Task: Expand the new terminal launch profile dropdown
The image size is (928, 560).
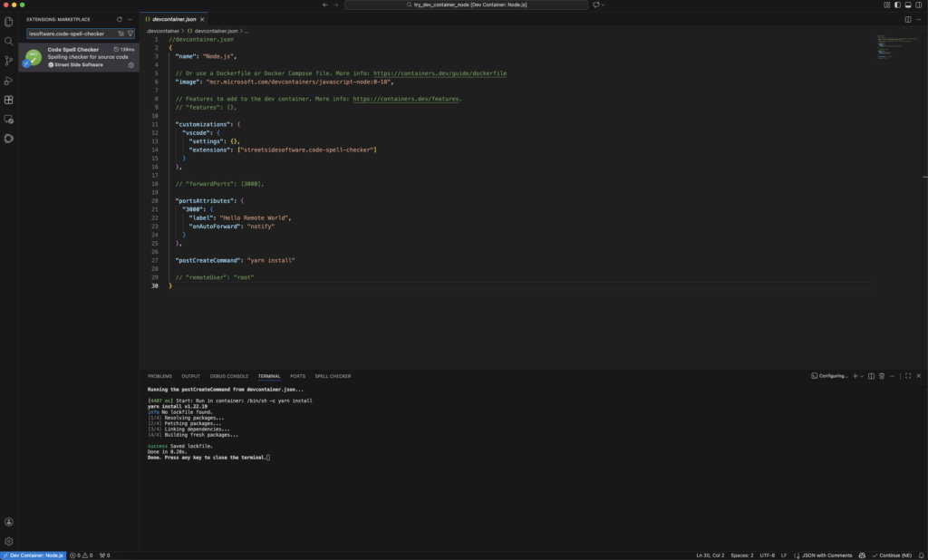Action: [861, 376]
